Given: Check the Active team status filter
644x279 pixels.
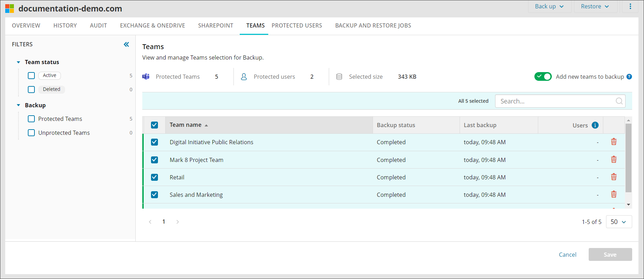Looking at the screenshot, I should click(x=31, y=76).
